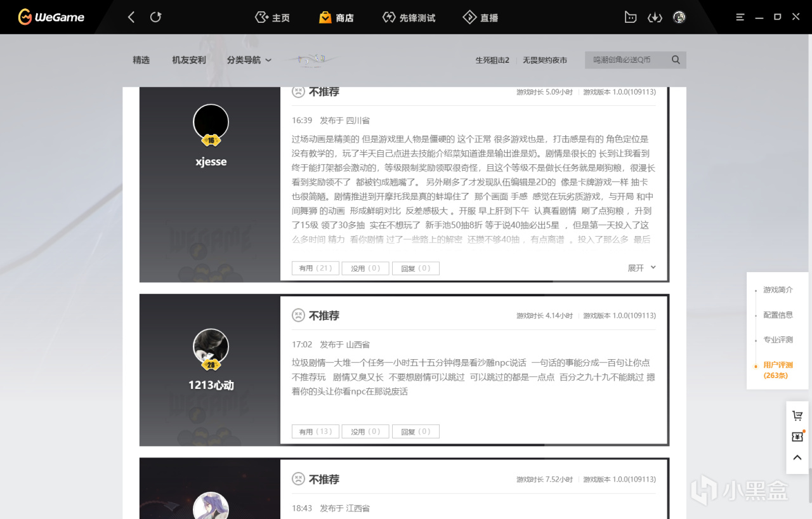Click the WeGame logo
Image resolution: width=812 pixels, height=519 pixels.
[x=51, y=17]
